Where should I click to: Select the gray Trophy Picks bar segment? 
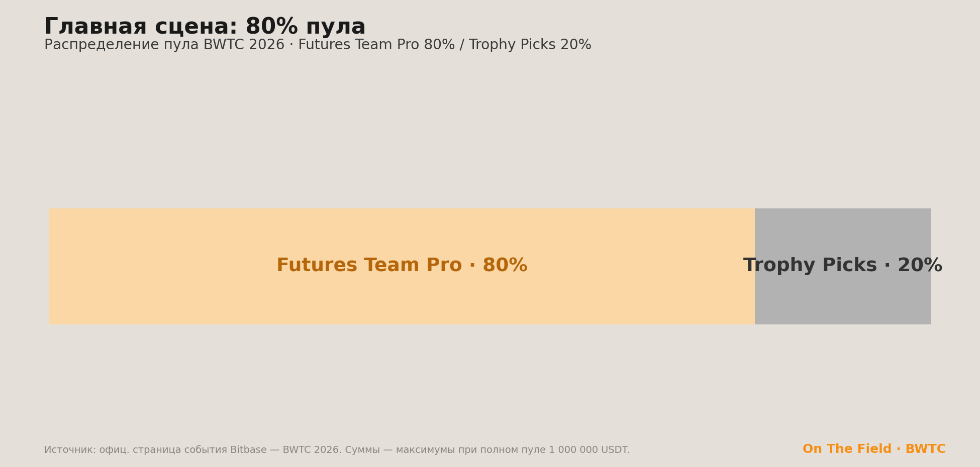(x=843, y=266)
